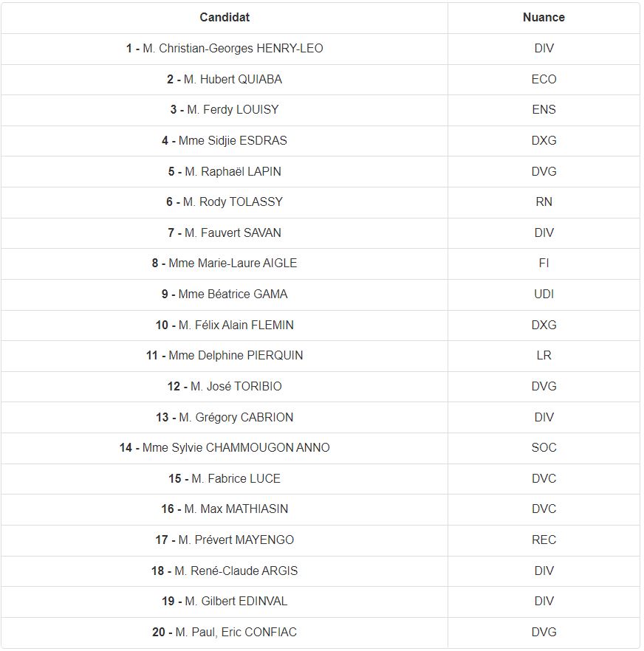Select Mme Béatrice GAMA entry
Image resolution: width=644 pixels, height=651 pixels.
click(x=225, y=294)
